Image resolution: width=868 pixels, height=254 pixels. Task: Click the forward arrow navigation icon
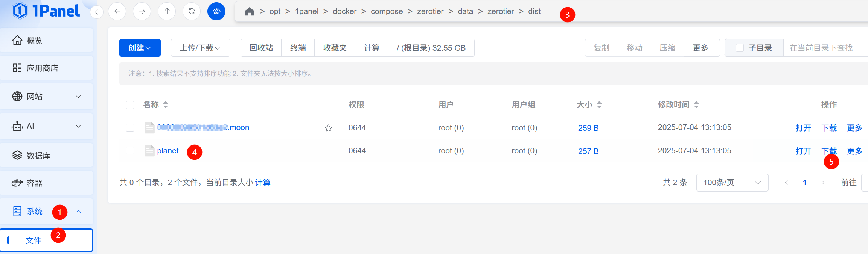142,11
